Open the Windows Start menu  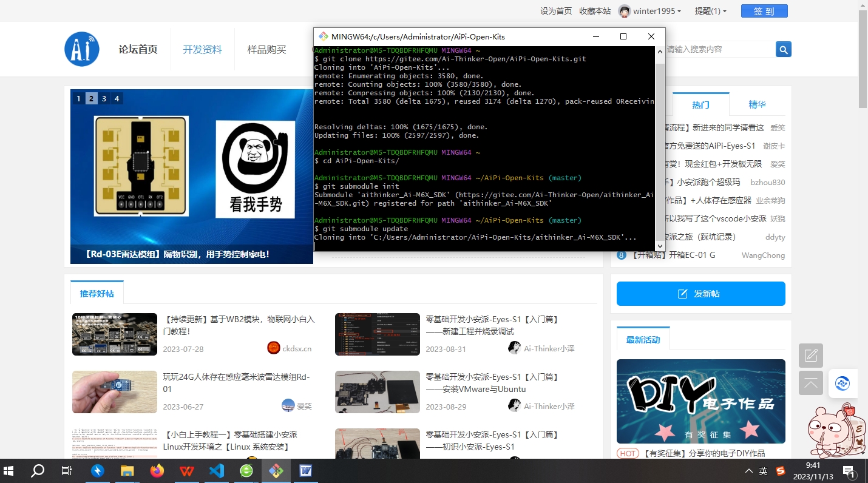[x=9, y=471]
